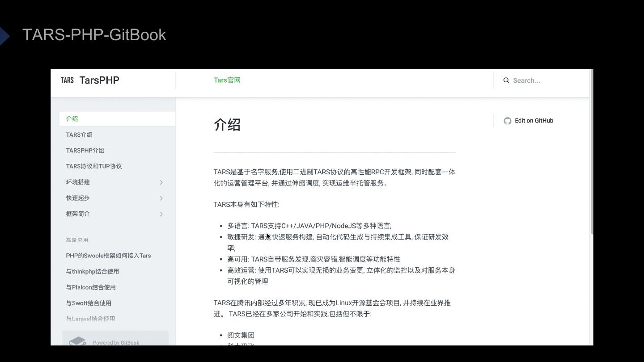Click the 介绍 page heading
Viewport: 644px width, 362px height.
tap(227, 125)
